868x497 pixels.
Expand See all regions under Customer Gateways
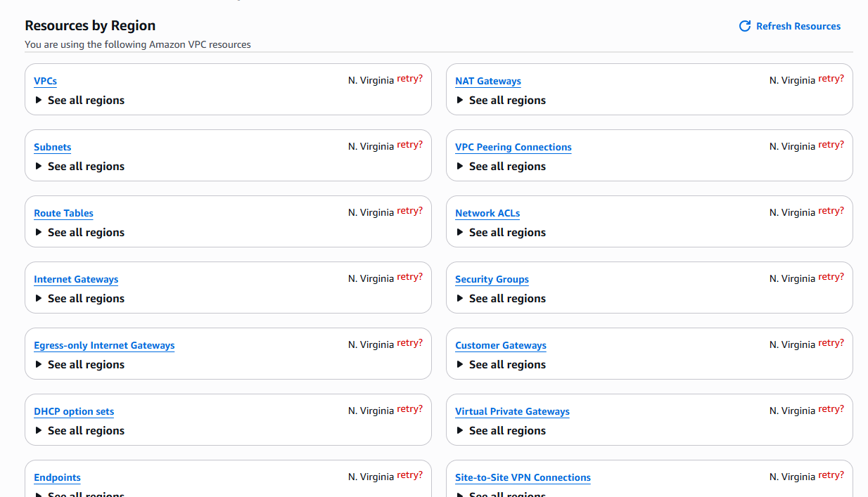pos(500,365)
